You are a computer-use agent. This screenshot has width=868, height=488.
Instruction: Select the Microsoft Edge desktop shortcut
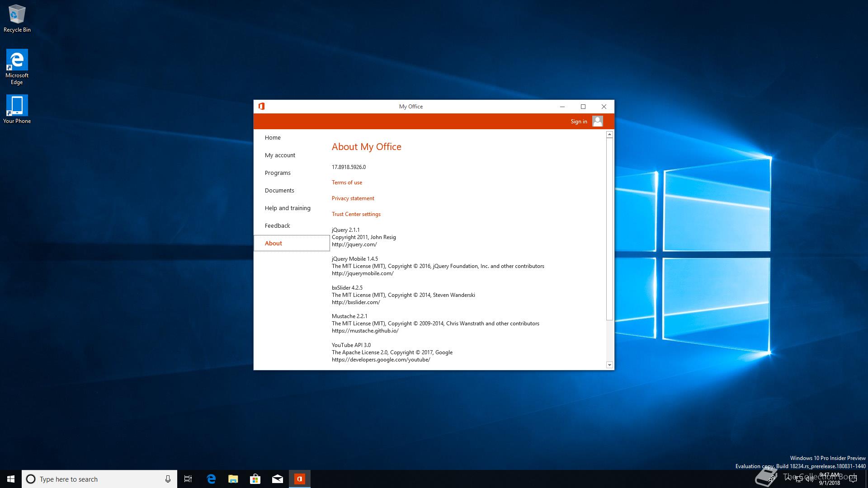[17, 67]
